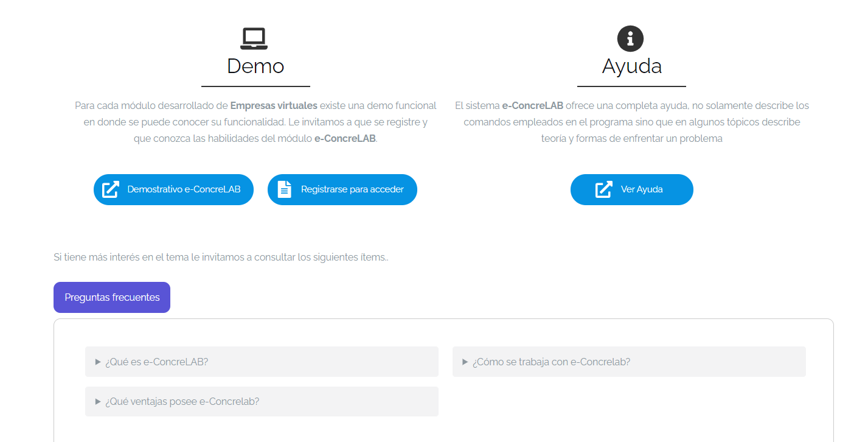868x442 pixels.
Task: Click the triangle beside ¿Qué es e-ConcreLAB?
Action: tap(98, 362)
